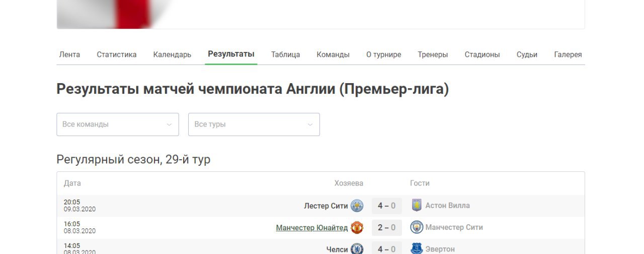The image size is (644, 254).
Task: Switch to the Статистика tab
Action: pos(117,54)
